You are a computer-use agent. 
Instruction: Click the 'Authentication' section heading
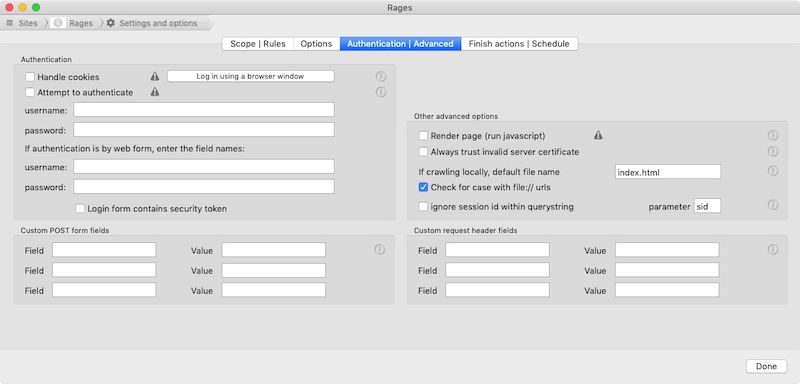tap(46, 60)
